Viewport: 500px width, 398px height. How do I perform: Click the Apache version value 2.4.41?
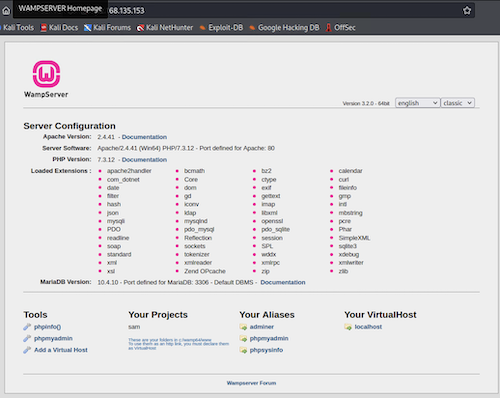point(106,137)
